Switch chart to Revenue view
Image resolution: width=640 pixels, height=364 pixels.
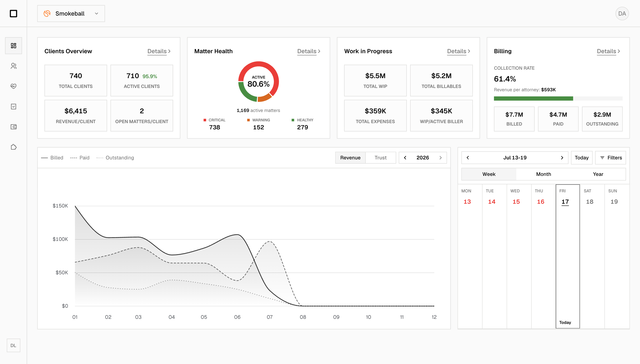[x=350, y=157]
